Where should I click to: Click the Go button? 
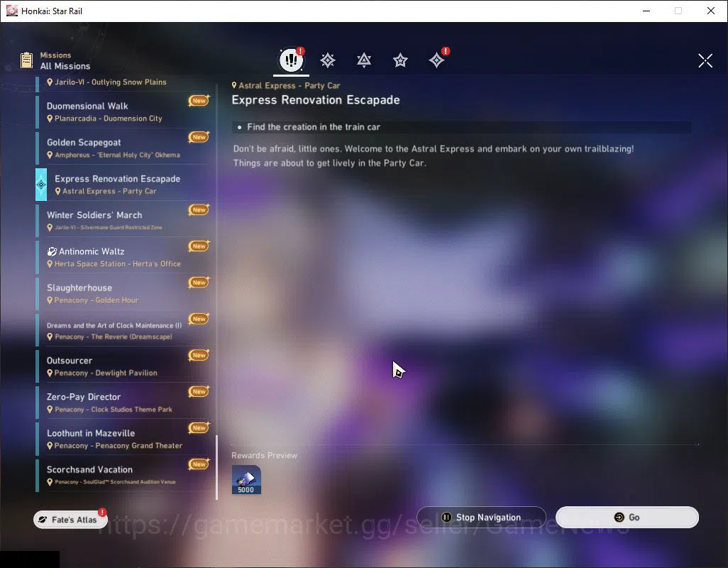coord(627,517)
